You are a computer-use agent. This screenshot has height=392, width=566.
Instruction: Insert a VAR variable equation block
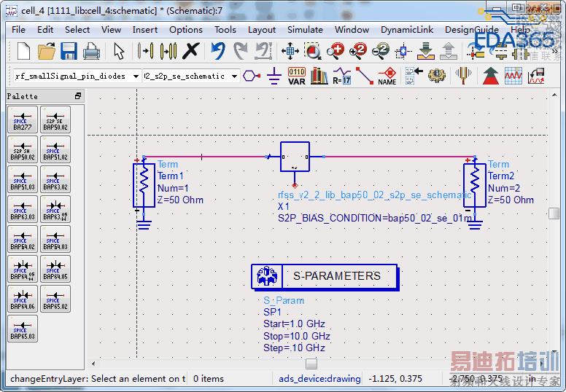(x=297, y=76)
